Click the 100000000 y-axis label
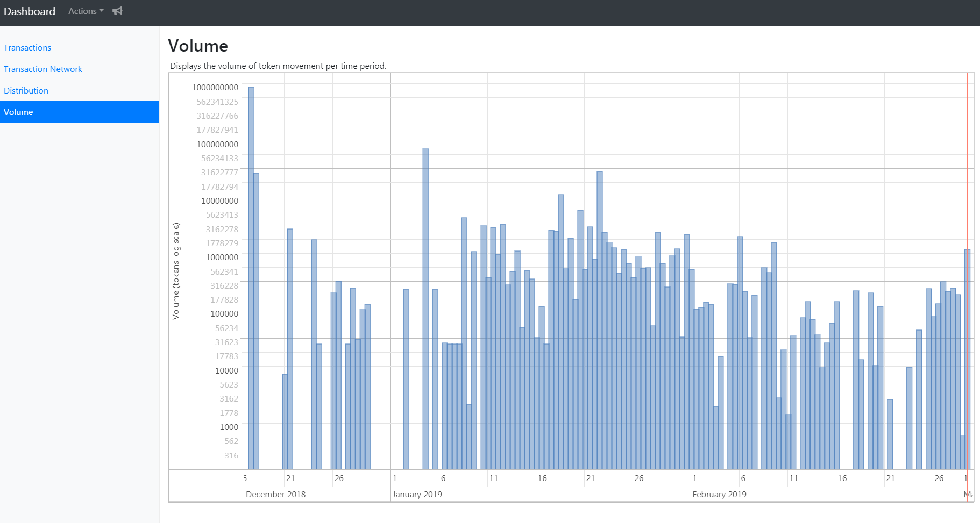Screen dimensions: 980x523 [x=217, y=144]
